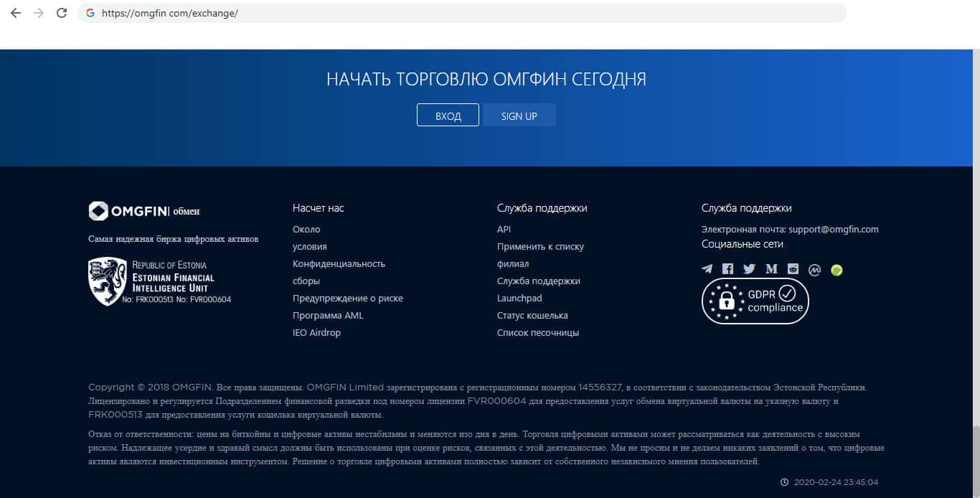Open the условия link

pyautogui.click(x=310, y=247)
